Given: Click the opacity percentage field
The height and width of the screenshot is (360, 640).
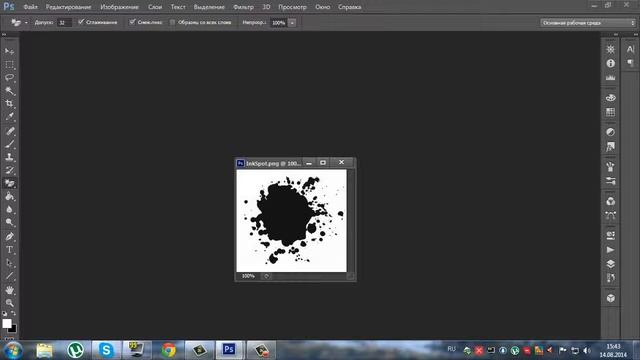Looking at the screenshot, I should pos(279,23).
